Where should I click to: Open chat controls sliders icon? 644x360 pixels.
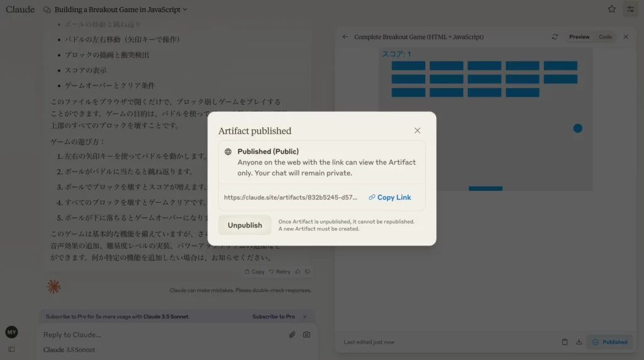coord(630,9)
